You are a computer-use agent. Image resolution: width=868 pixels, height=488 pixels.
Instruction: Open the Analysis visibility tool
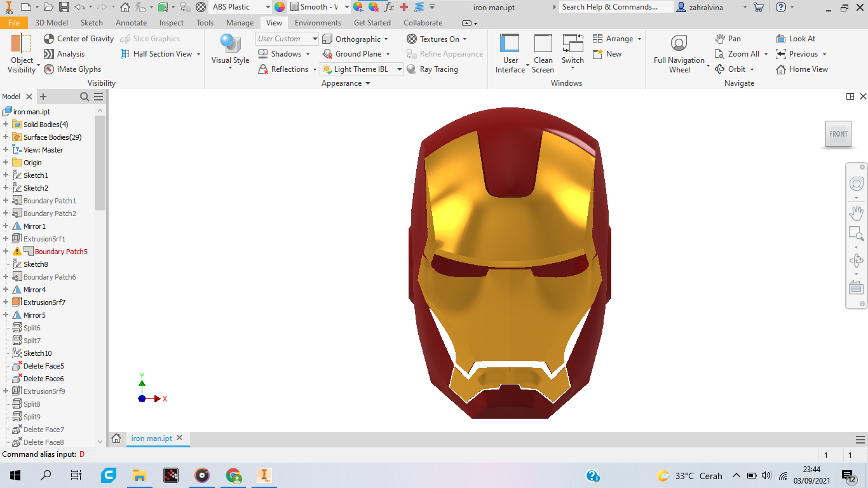tap(64, 54)
